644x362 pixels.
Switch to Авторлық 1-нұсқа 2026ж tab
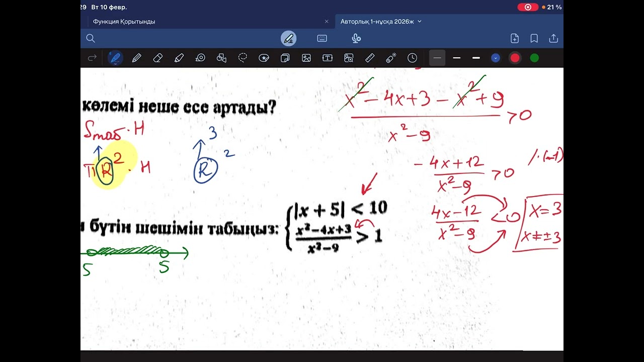(x=377, y=22)
